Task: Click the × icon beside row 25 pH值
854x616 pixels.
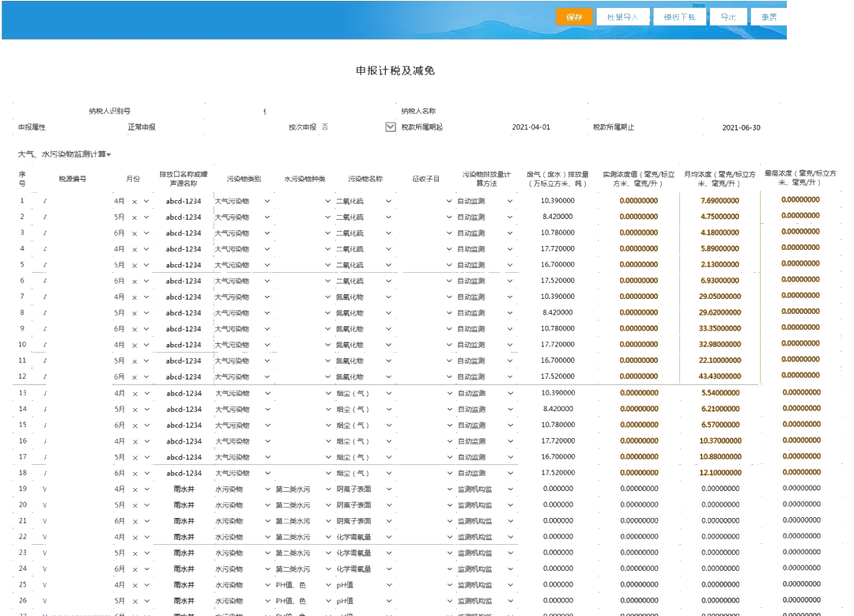Action: pyautogui.click(x=134, y=586)
